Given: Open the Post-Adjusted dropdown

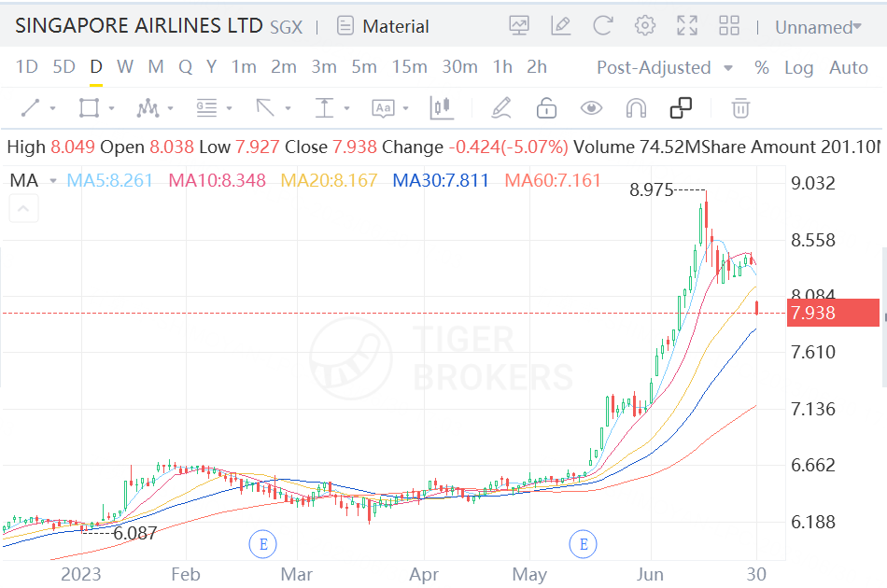Looking at the screenshot, I should pos(664,67).
